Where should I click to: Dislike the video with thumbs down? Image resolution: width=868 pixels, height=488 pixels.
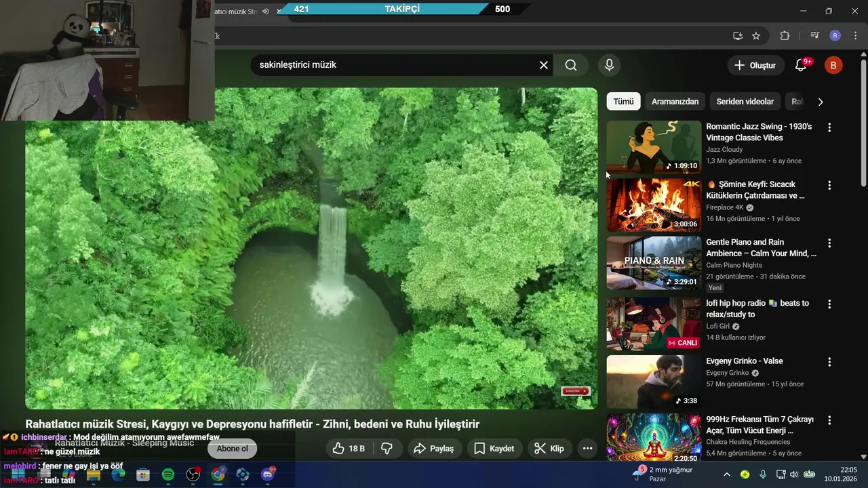387,449
